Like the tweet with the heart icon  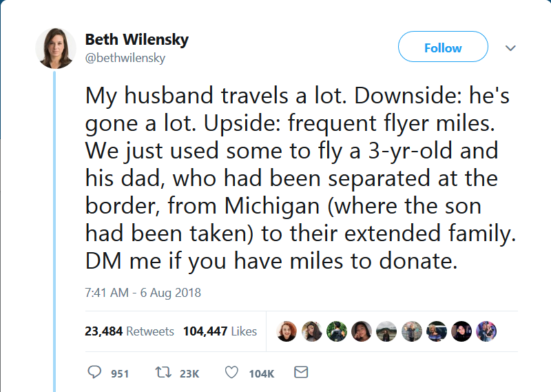coord(232,373)
